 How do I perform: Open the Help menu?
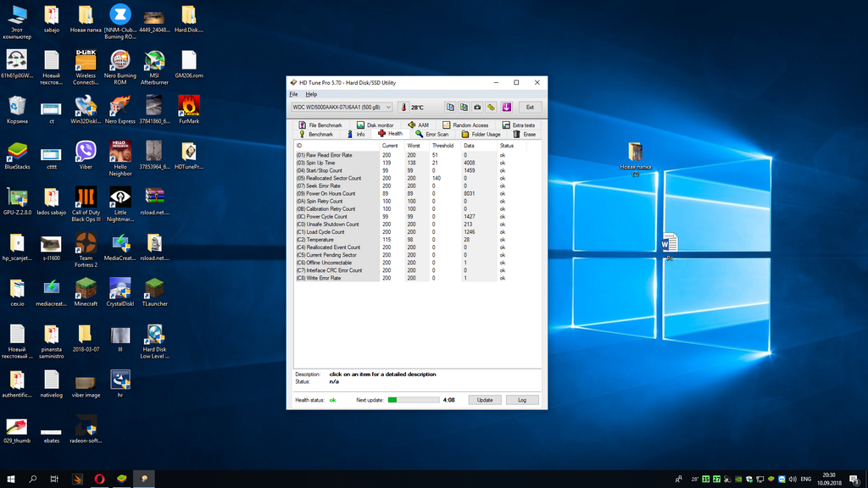coord(311,94)
